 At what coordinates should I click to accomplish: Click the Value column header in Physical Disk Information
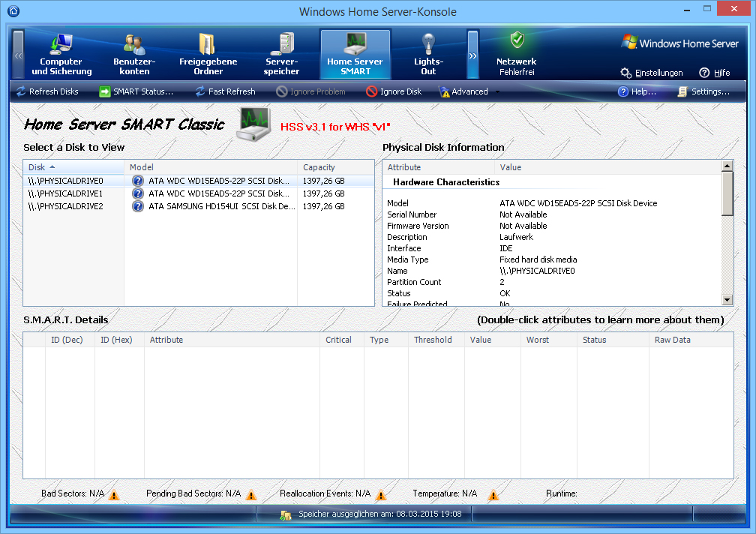tap(608, 167)
